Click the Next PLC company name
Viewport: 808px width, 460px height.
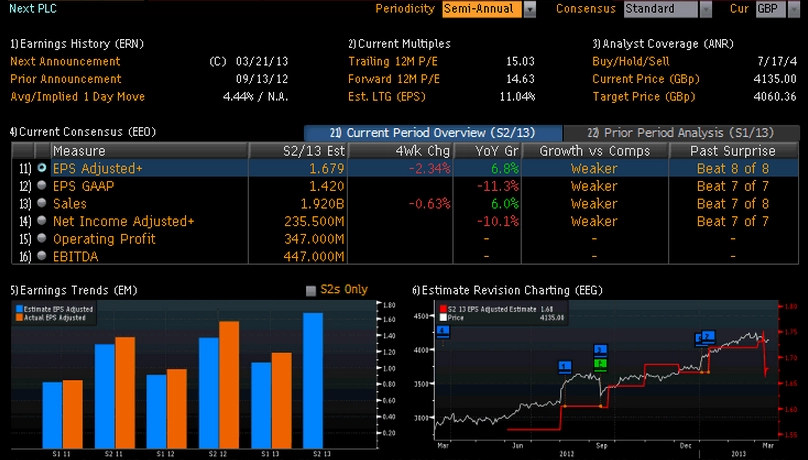(x=33, y=9)
